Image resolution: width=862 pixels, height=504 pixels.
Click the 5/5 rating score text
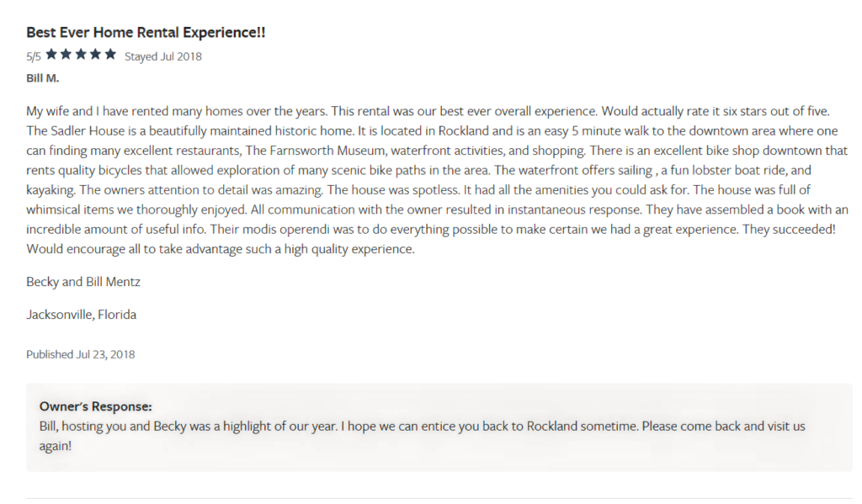click(x=34, y=56)
